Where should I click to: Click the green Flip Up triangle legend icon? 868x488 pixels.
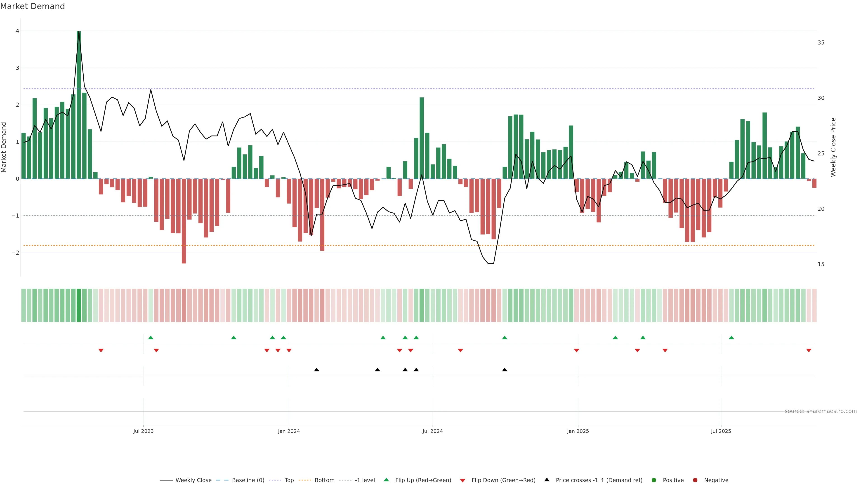[x=386, y=480]
